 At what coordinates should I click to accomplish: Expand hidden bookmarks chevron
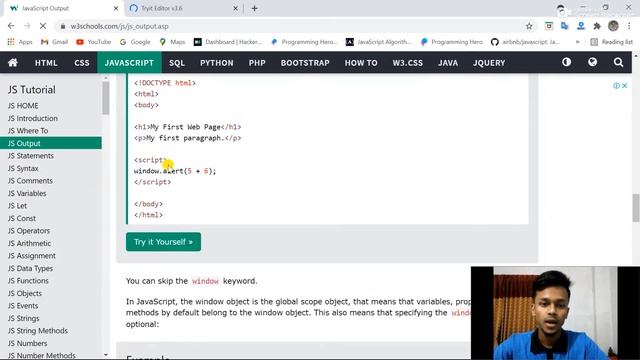[577, 42]
